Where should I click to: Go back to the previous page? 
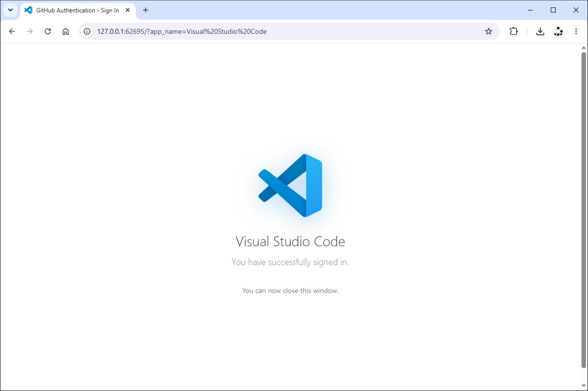12,31
